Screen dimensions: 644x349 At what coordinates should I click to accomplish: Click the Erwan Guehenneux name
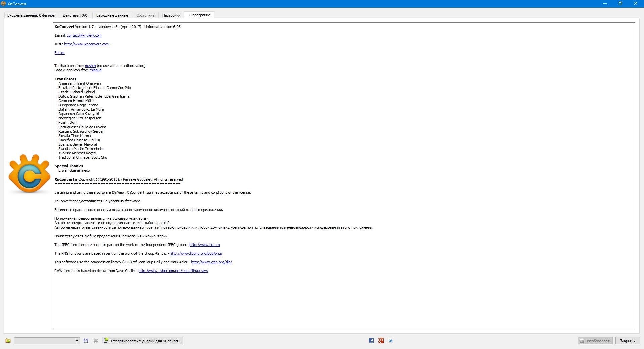tap(74, 170)
